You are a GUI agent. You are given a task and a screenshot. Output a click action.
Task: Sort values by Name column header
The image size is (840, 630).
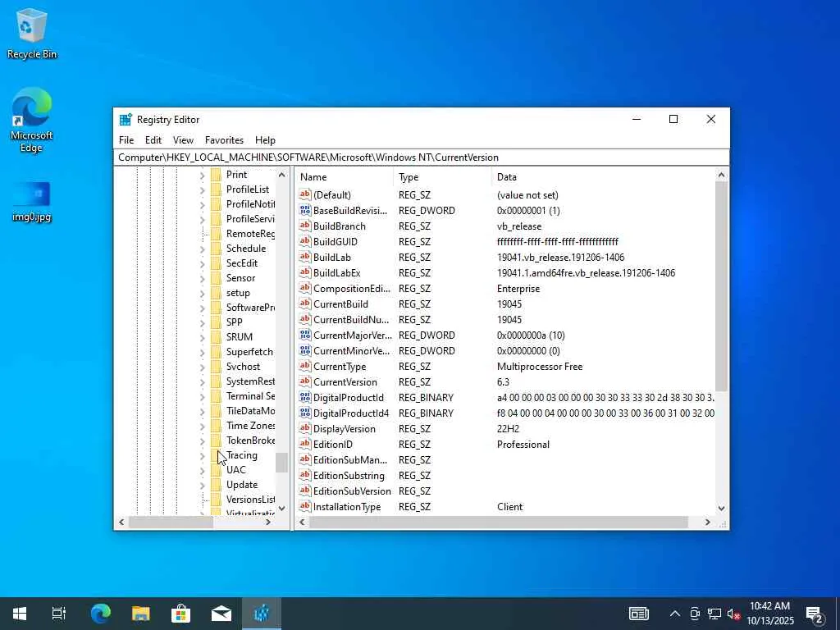[x=345, y=177]
